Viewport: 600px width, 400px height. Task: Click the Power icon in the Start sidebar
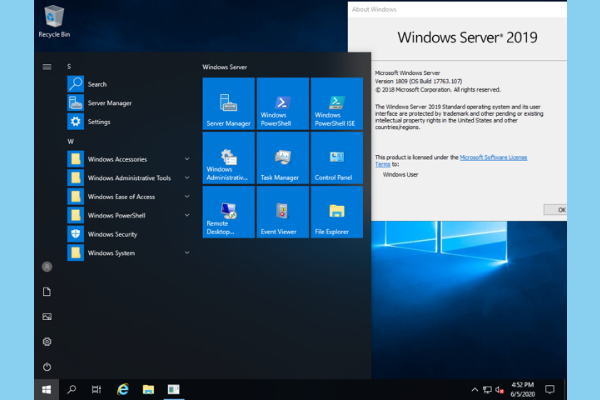coord(47,367)
